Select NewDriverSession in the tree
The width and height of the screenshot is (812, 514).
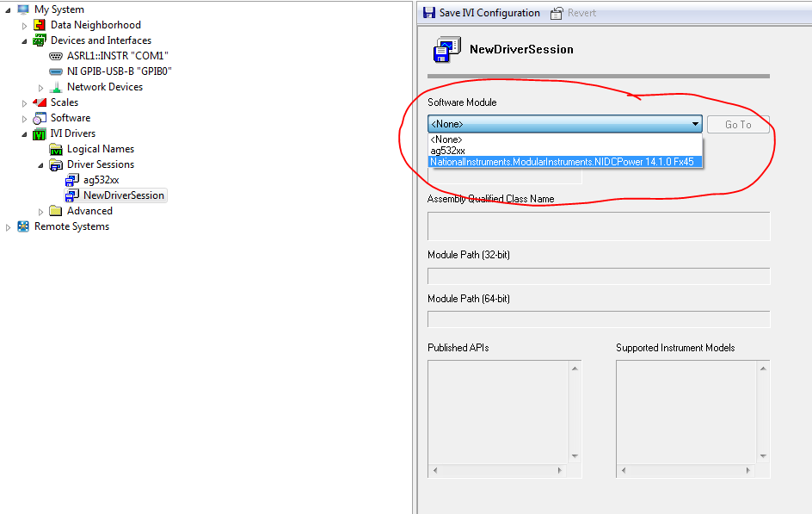point(124,195)
